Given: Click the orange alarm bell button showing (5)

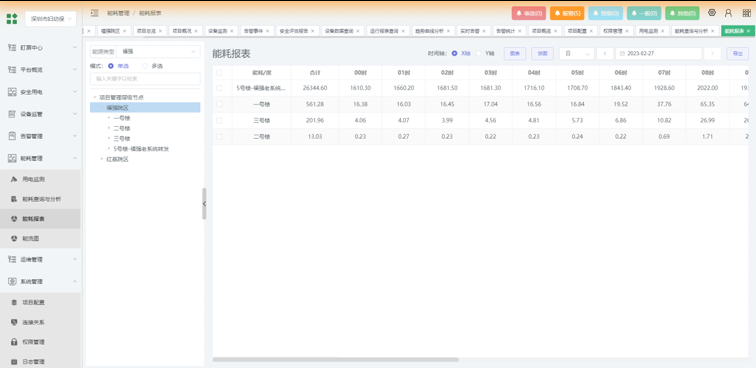Looking at the screenshot, I should tap(567, 14).
